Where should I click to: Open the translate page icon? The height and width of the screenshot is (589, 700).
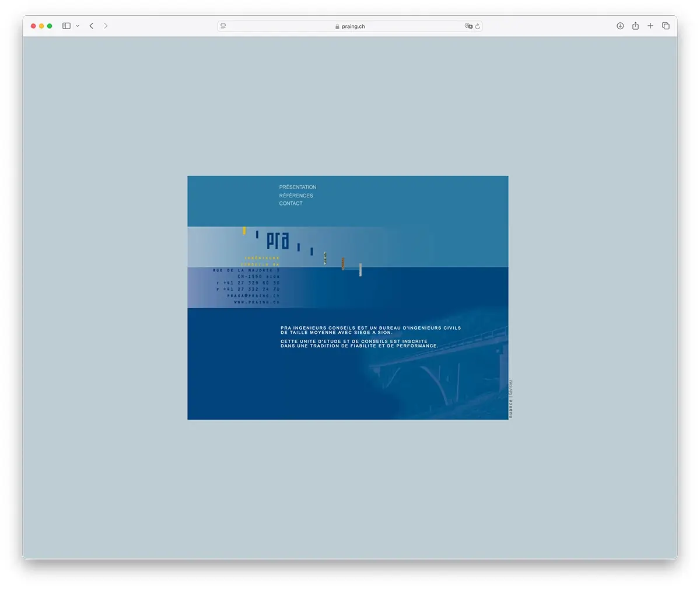click(468, 26)
